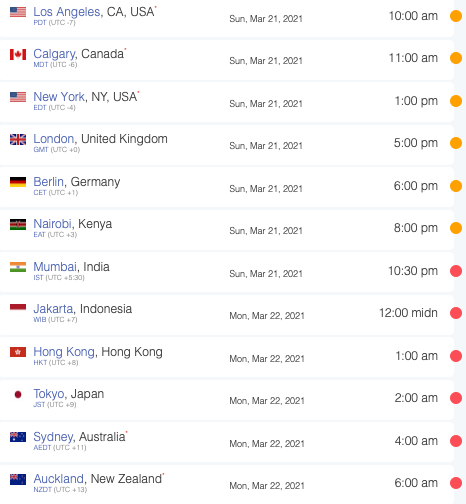This screenshot has width=466, height=504.
Task: Click the 12:00 midn time for Jakarta
Action: tap(408, 313)
